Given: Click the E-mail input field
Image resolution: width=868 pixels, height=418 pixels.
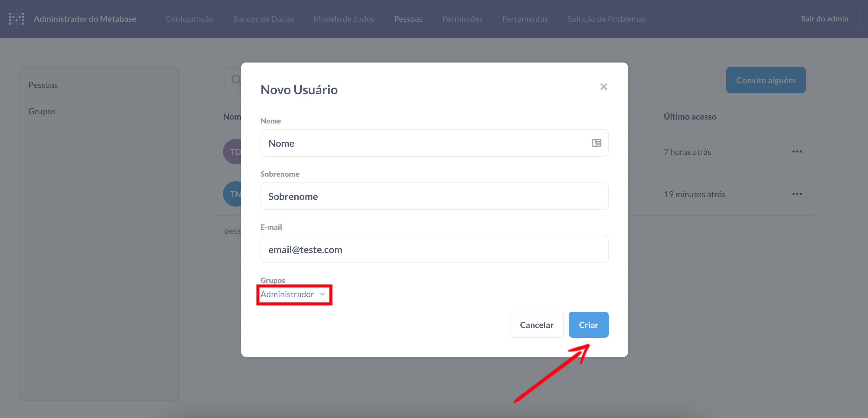Looking at the screenshot, I should (434, 249).
